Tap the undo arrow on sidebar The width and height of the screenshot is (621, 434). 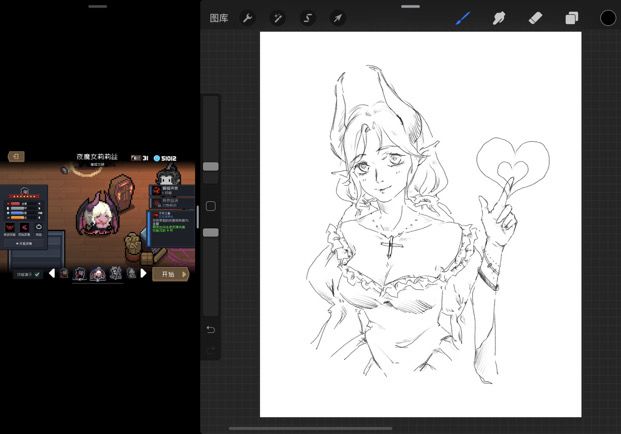(211, 329)
